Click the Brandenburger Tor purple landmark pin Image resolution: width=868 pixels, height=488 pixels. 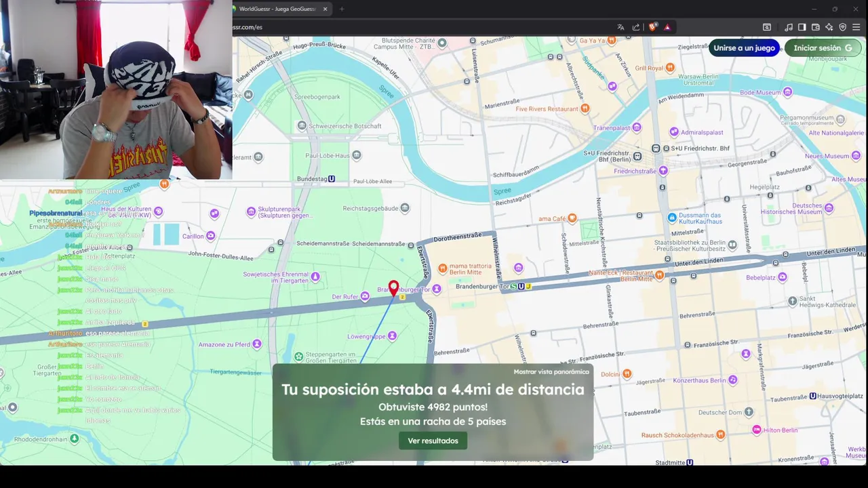[437, 289]
